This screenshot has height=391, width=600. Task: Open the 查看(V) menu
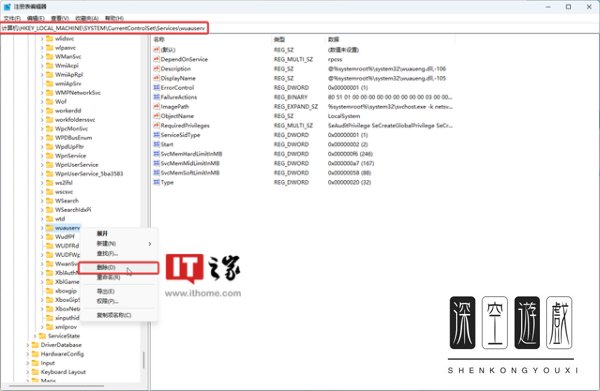[x=60, y=18]
